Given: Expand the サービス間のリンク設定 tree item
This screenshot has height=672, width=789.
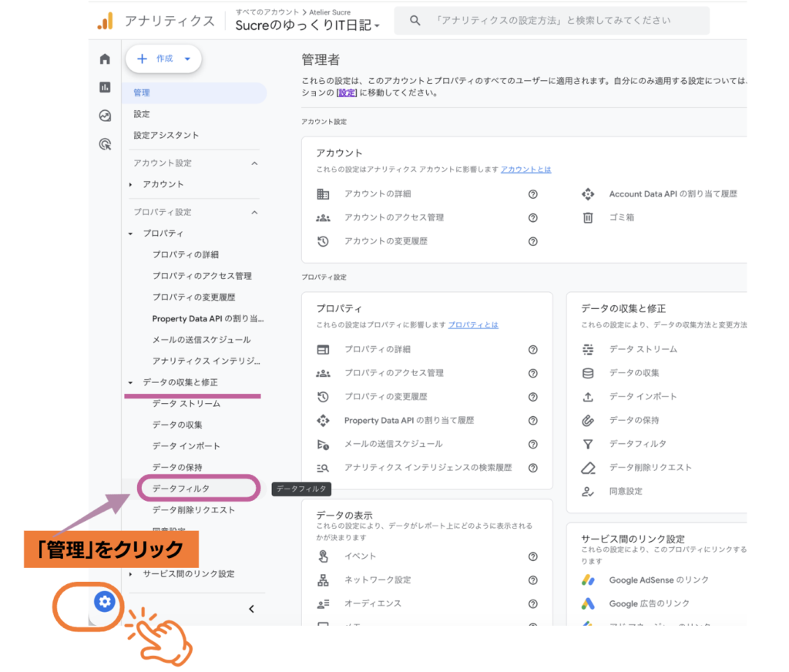Looking at the screenshot, I should (132, 574).
